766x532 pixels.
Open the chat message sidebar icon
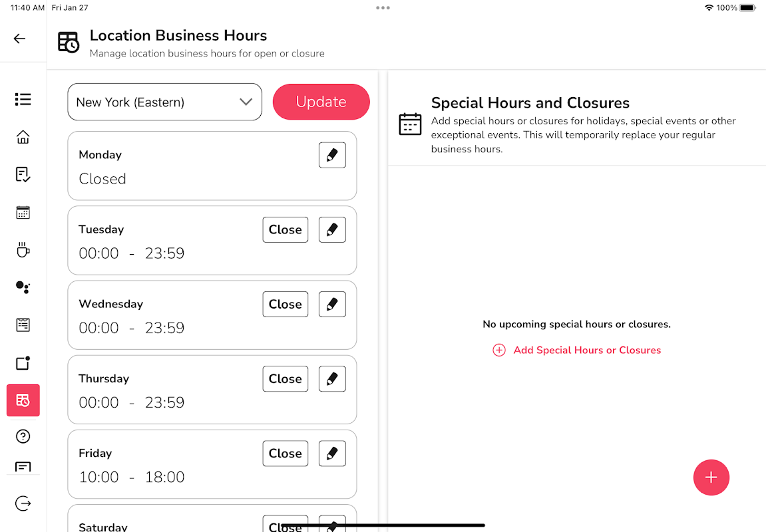pyautogui.click(x=23, y=467)
